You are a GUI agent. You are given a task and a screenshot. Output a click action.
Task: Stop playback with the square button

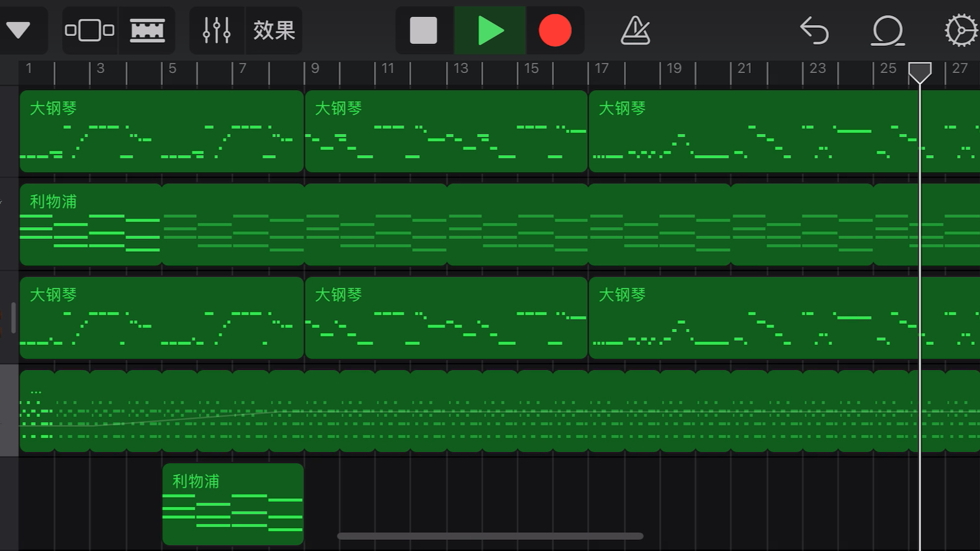click(424, 30)
